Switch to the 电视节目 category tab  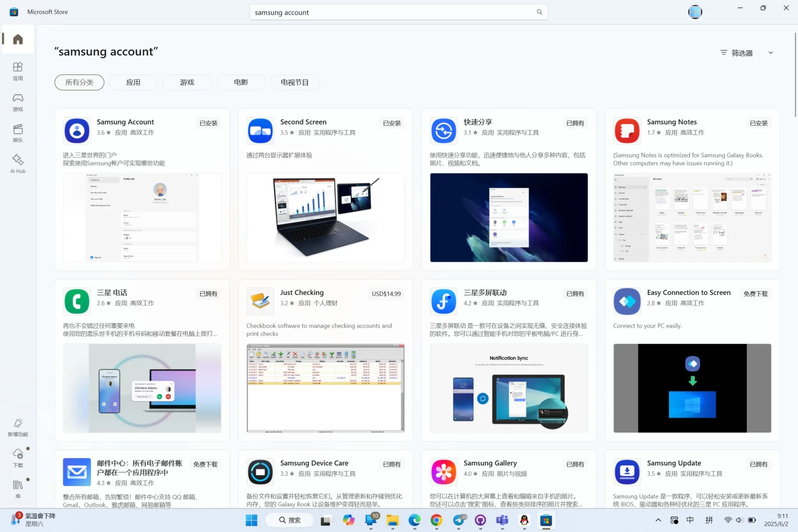coord(294,82)
